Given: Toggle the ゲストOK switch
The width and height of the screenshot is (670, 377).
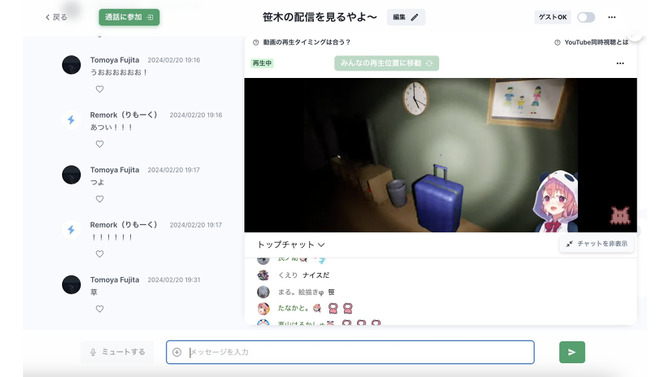Looking at the screenshot, I should pos(586,17).
